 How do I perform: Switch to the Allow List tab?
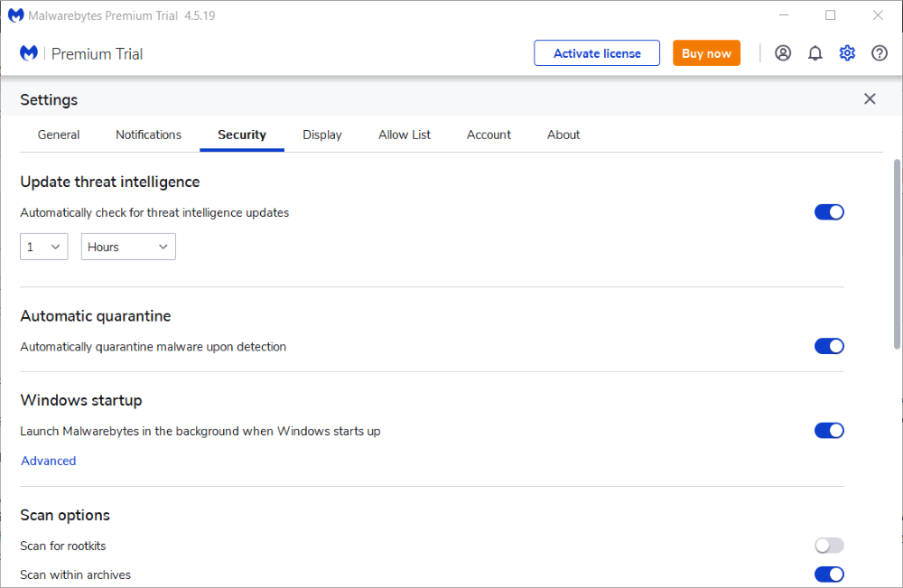[x=405, y=135]
